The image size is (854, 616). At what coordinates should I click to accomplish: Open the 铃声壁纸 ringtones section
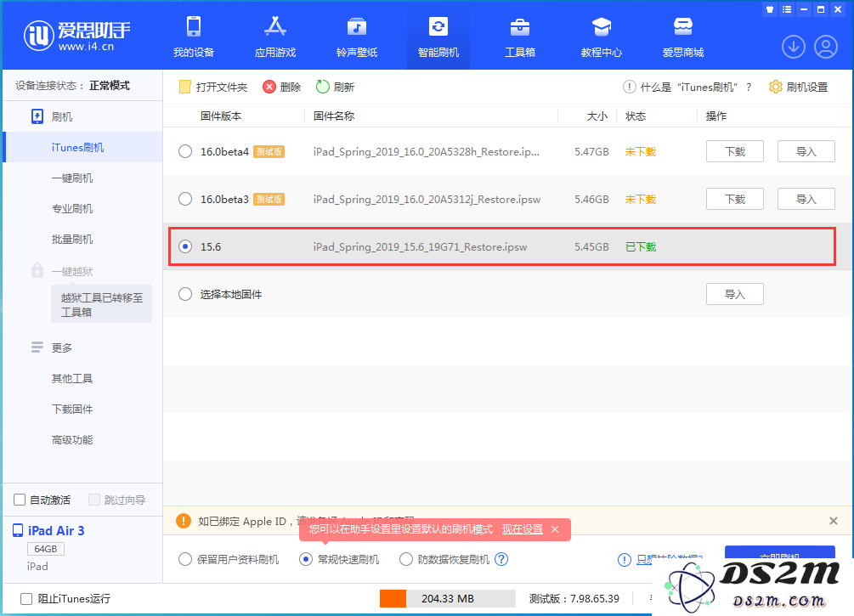tap(357, 37)
